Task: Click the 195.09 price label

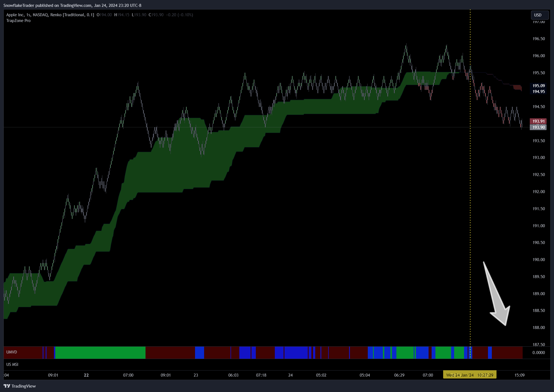Action: (538, 86)
